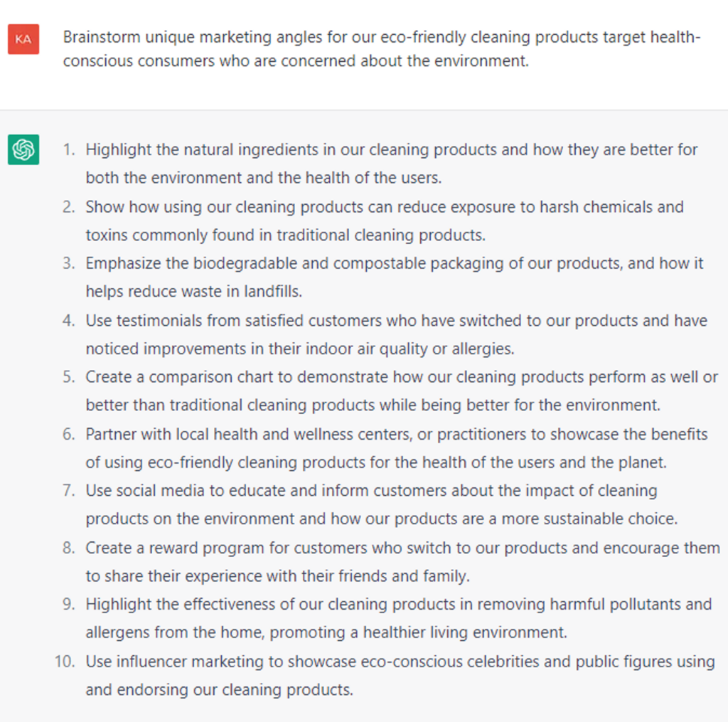Click the green ChatGPT logo icon

click(23, 149)
